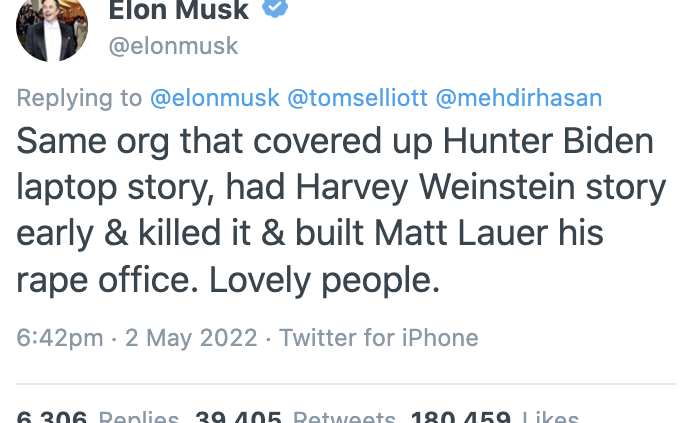Select the 2 May 2022 date
This screenshot has width=692, height=423.
click(191, 338)
